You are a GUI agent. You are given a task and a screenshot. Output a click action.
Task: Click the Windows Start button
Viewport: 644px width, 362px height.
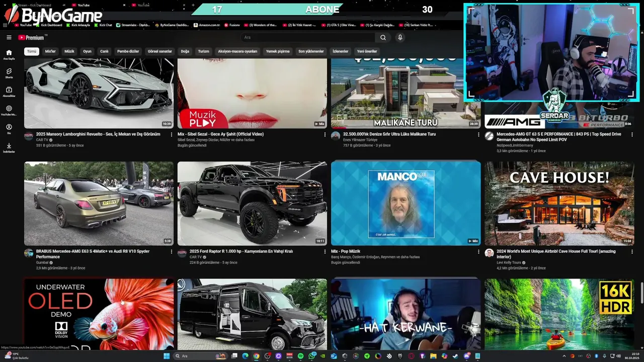point(167,356)
